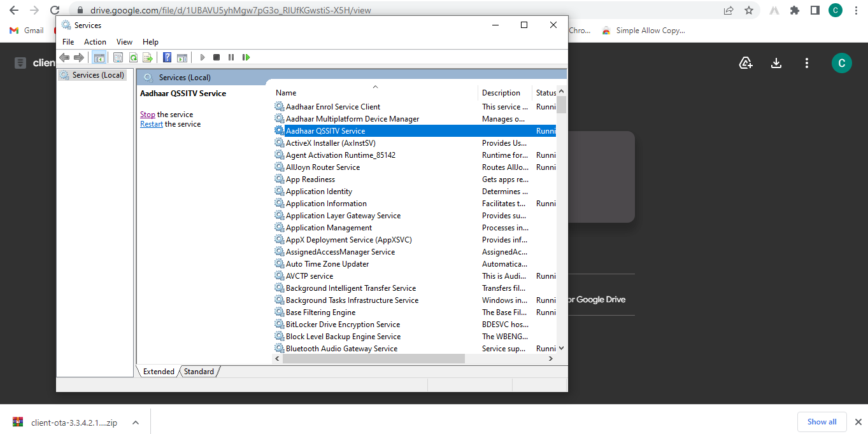This screenshot has height=434, width=868.
Task: Select Bluetooth Audio Gateway Service
Action: point(415,349)
